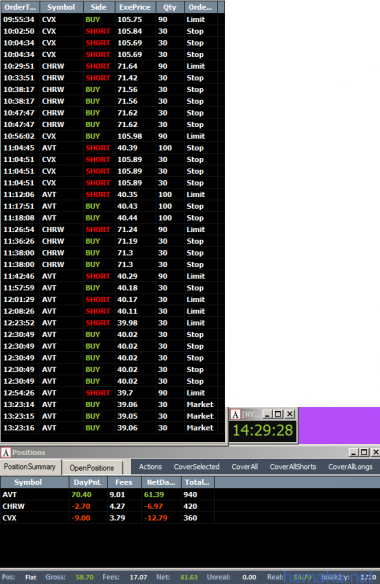Click CVX net value -12.79
This screenshot has height=584, width=380.
pyautogui.click(x=156, y=518)
